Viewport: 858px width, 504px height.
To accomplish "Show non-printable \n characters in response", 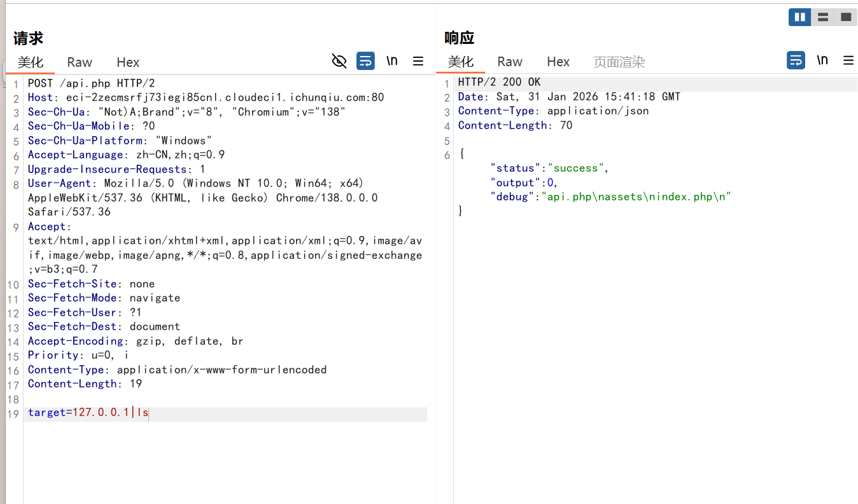I will (822, 60).
